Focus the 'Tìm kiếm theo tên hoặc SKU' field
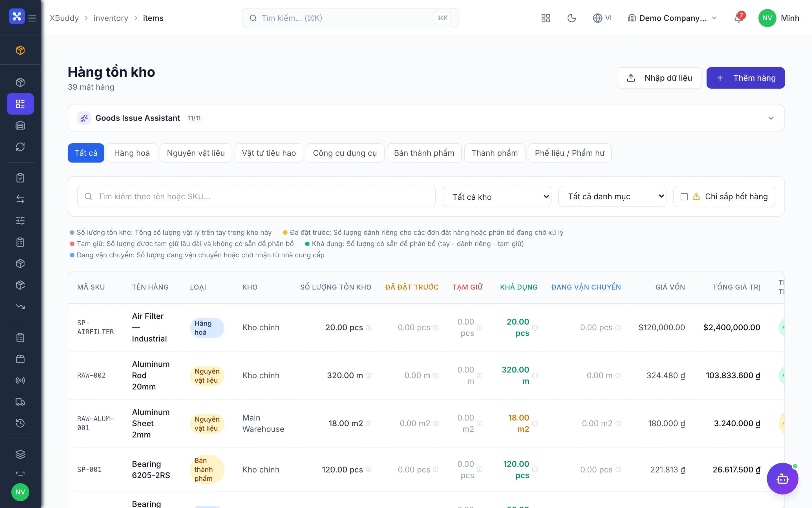 [x=256, y=196]
